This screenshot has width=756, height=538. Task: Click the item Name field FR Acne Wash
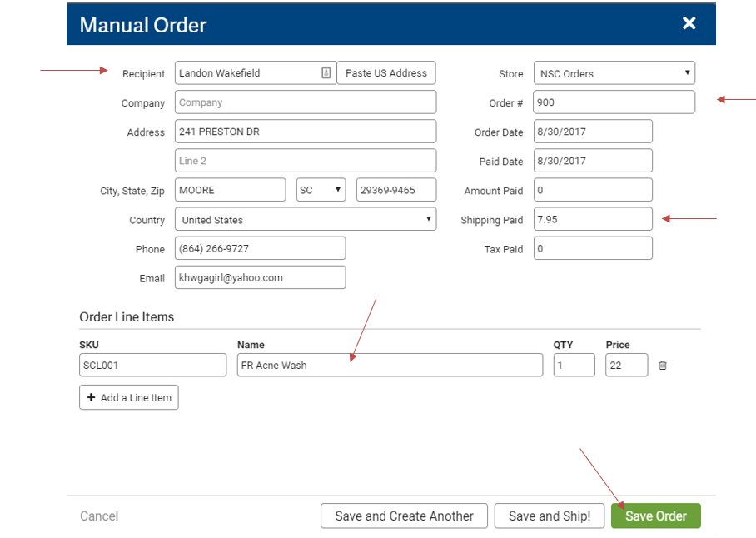(390, 365)
